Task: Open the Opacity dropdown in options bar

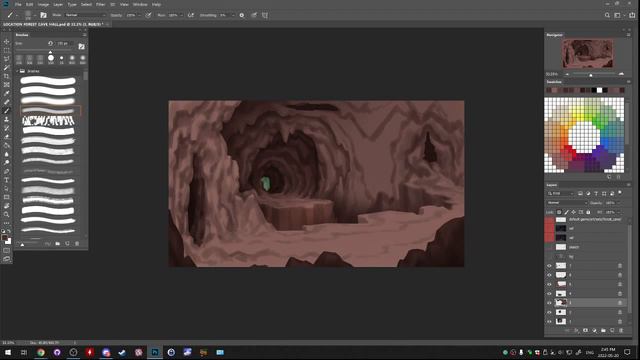Action: click(x=139, y=15)
